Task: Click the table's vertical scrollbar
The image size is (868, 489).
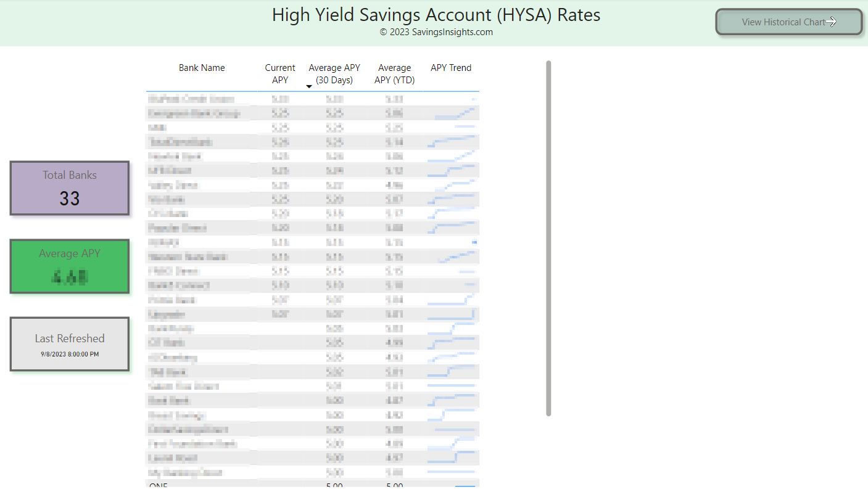Action: [548, 238]
